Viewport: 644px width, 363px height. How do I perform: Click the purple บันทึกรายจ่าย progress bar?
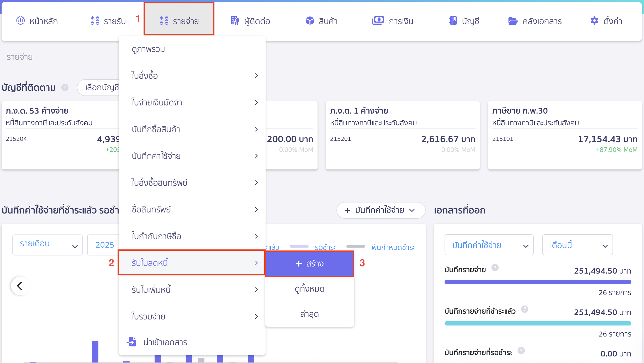coord(538,282)
